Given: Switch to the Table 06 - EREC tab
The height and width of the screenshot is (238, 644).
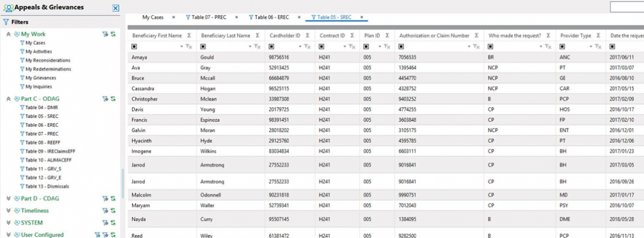Looking at the screenshot, I should (269, 17).
